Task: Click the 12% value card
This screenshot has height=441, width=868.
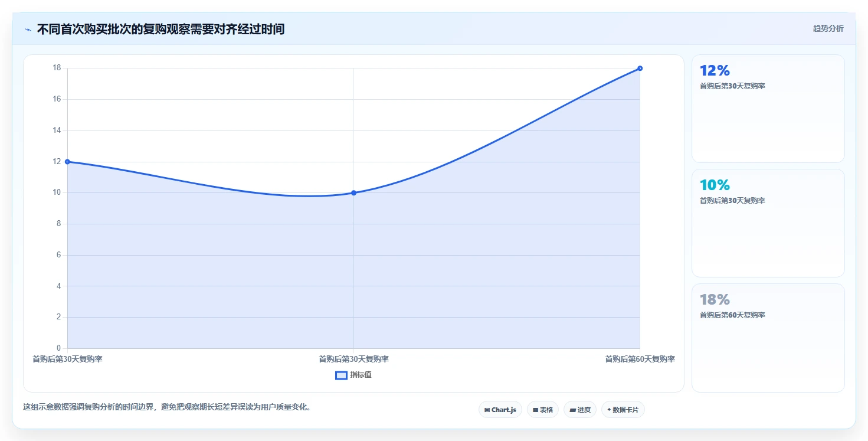Action: point(768,109)
